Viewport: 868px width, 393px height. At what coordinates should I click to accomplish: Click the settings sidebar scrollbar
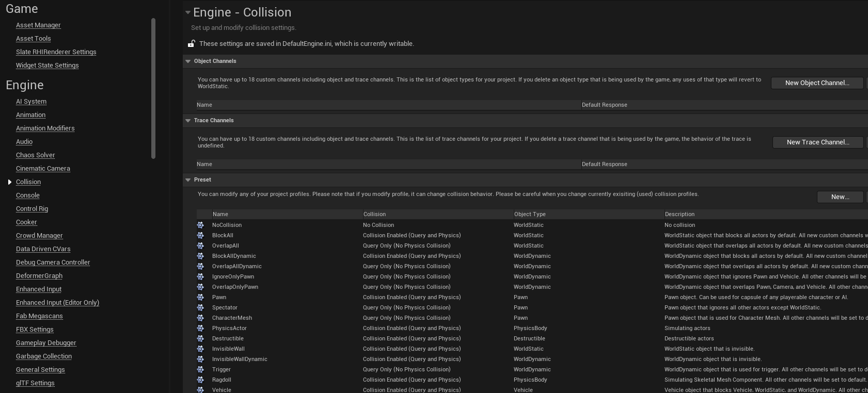click(153, 89)
